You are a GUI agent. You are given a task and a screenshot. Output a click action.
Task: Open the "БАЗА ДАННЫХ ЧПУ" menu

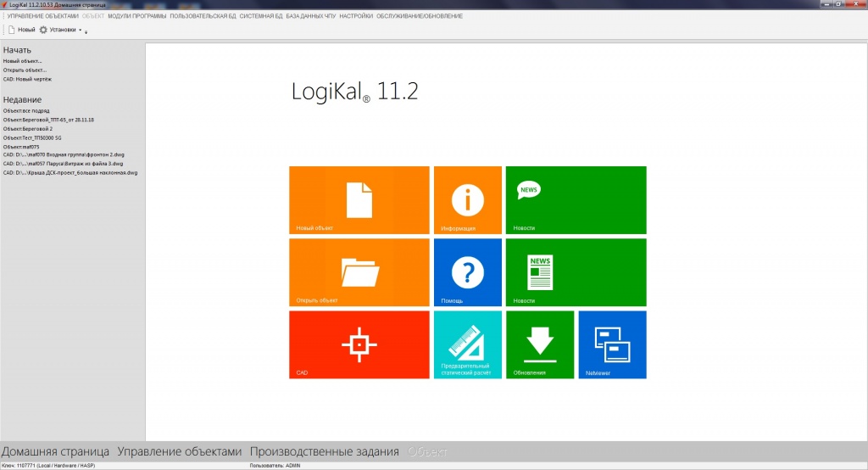310,16
